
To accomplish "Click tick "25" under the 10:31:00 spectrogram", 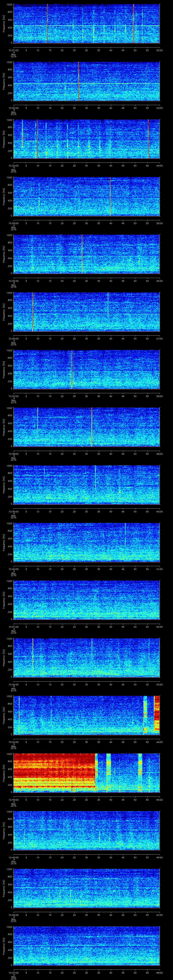I will pyautogui.click(x=74, y=50).
